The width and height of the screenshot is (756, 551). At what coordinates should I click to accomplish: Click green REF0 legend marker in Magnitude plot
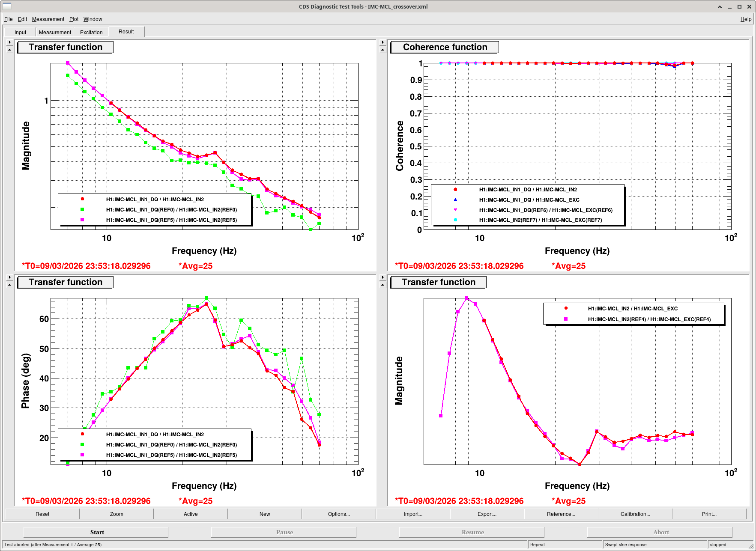point(82,210)
